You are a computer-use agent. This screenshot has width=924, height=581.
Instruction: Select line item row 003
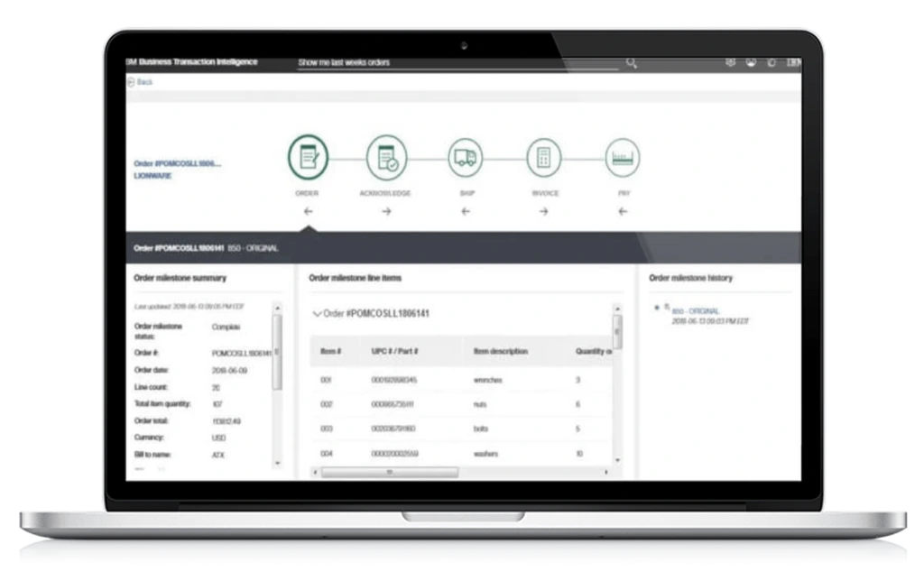pos(461,429)
